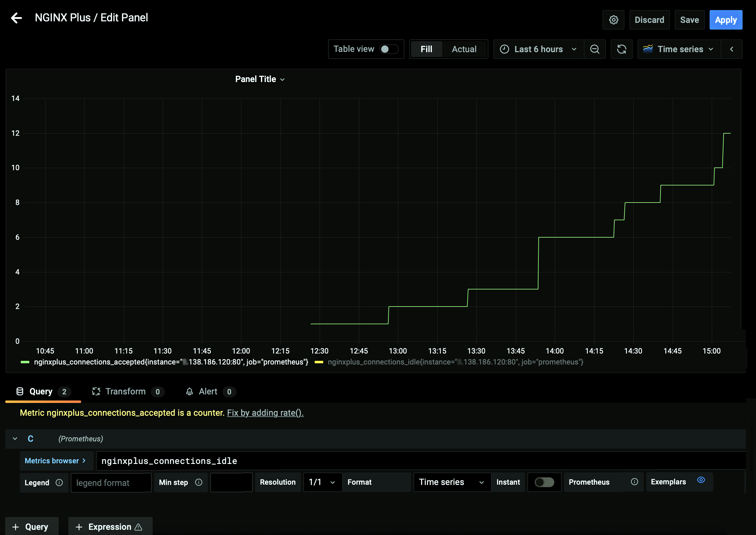This screenshot has width=756, height=535.
Task: Toggle the Exemplars eye icon
Action: [x=701, y=480]
